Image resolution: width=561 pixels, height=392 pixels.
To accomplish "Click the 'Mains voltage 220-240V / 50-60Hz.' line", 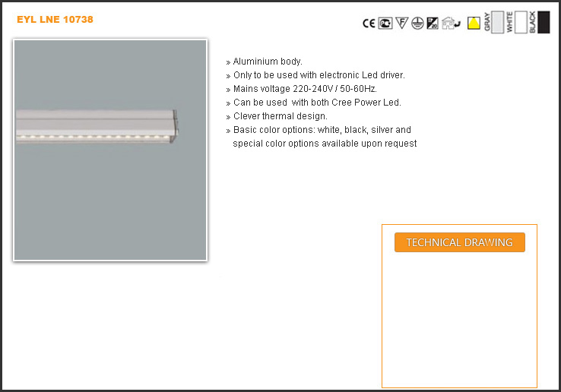I will click(305, 89).
